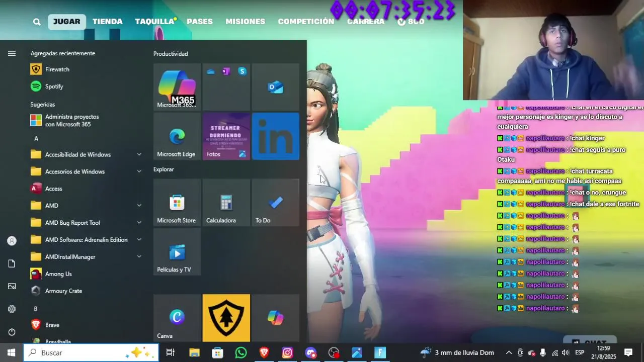Open Instagram on the taskbar
The image size is (644, 362).
click(x=287, y=353)
